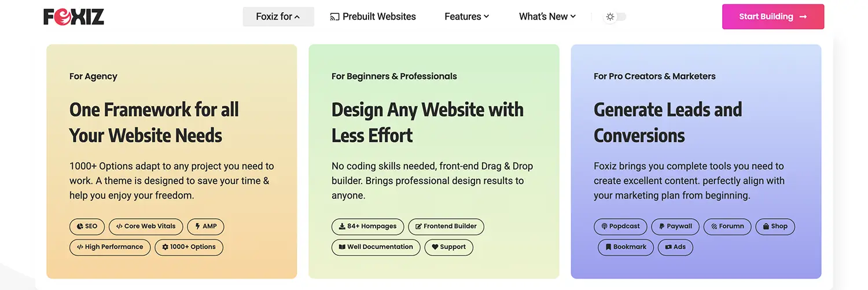Select the Core Web Vitals tag
868x290 pixels.
pyautogui.click(x=146, y=226)
